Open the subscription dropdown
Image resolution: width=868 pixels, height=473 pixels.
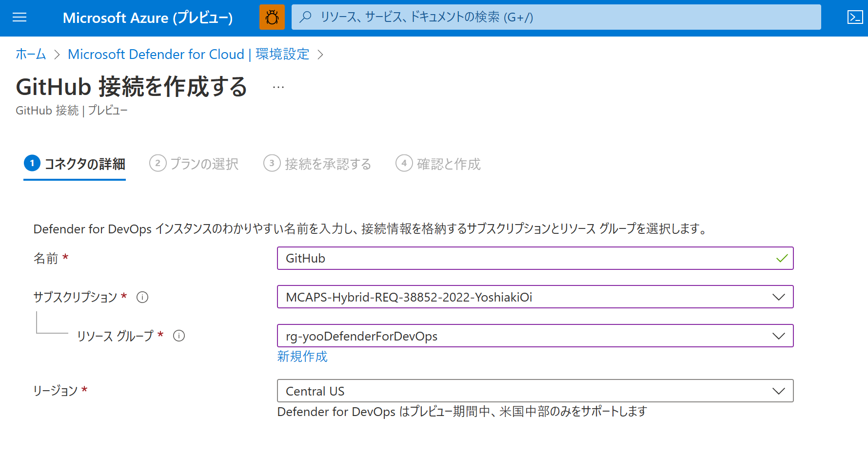[779, 297]
